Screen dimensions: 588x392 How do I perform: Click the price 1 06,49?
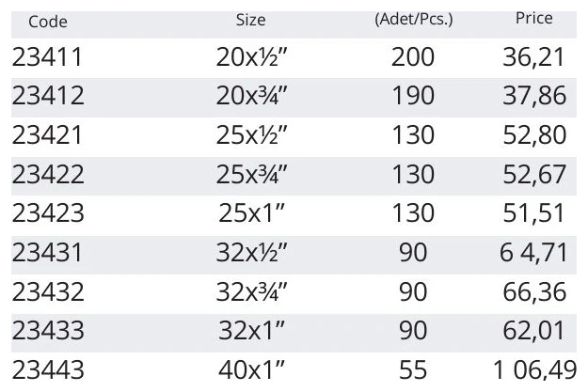pos(535,369)
